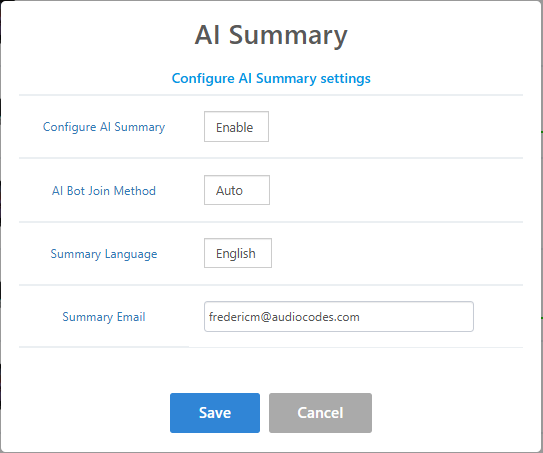
Task: Change language by clicking English box
Action: tap(238, 253)
